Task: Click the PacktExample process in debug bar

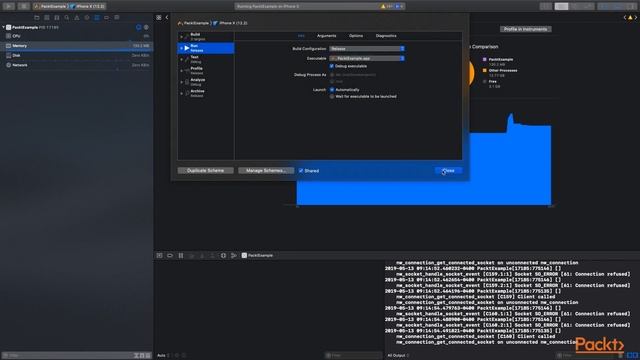Action: point(257,256)
